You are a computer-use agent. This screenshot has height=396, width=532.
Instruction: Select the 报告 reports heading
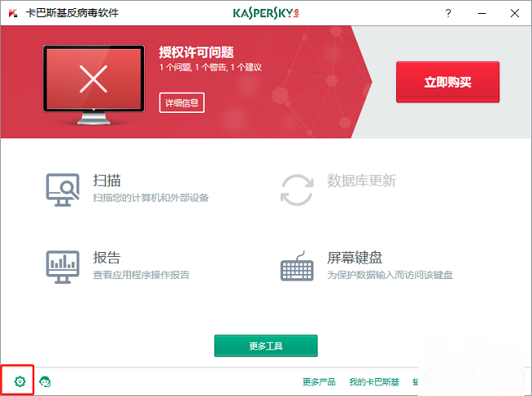click(x=107, y=258)
